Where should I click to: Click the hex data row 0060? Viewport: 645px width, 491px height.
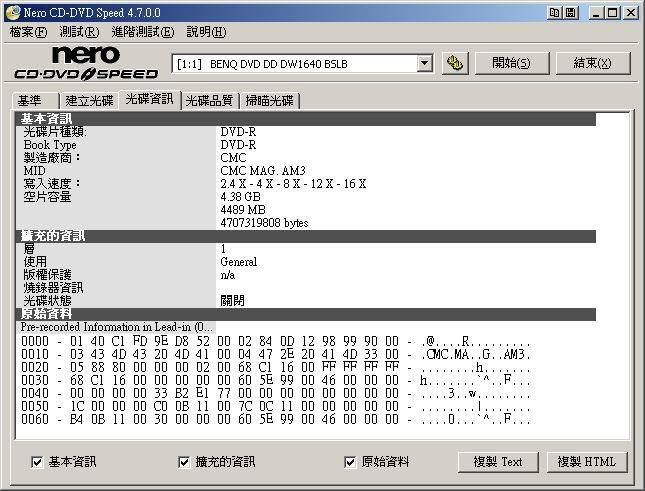276,419
